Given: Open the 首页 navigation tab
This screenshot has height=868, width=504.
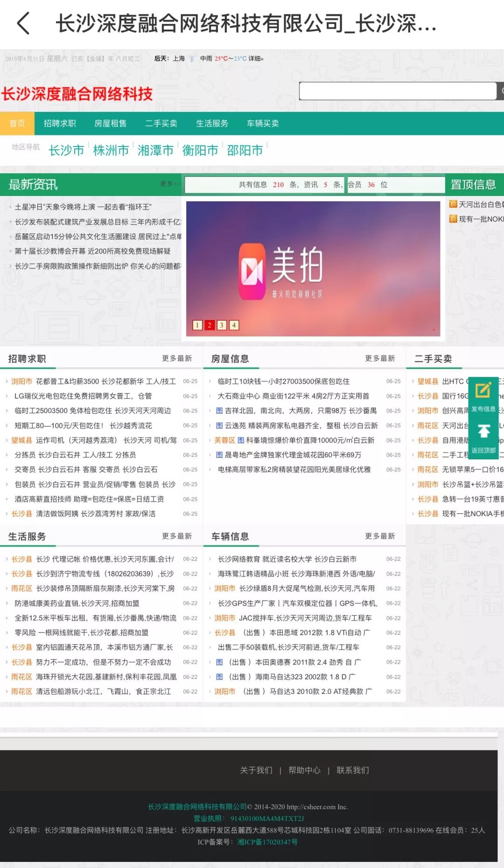Looking at the screenshot, I should point(17,124).
